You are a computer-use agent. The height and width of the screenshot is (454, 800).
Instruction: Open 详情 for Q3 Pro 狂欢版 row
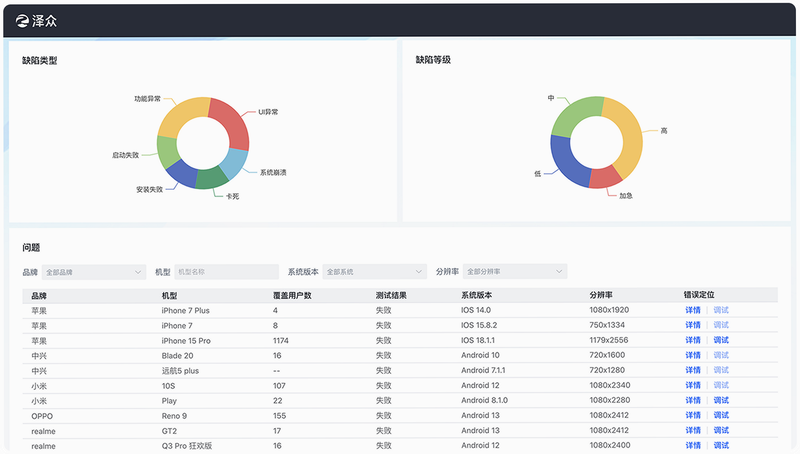[x=693, y=445]
